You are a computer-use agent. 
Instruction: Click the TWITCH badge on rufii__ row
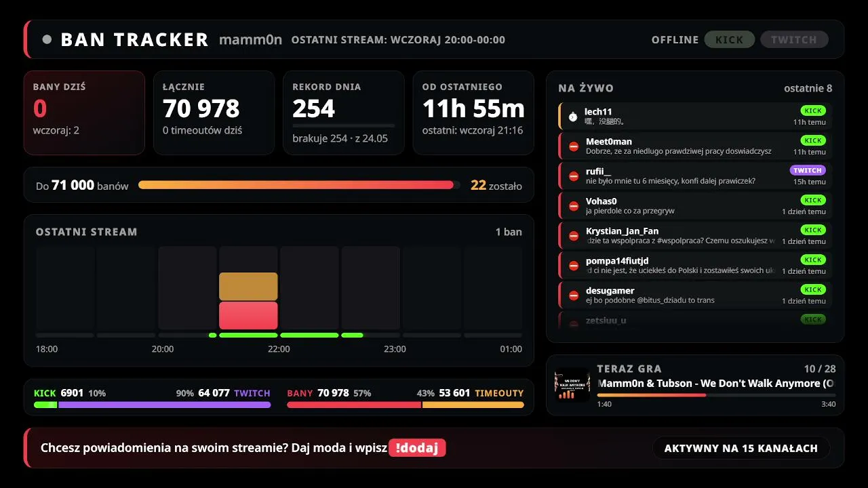[x=808, y=170]
